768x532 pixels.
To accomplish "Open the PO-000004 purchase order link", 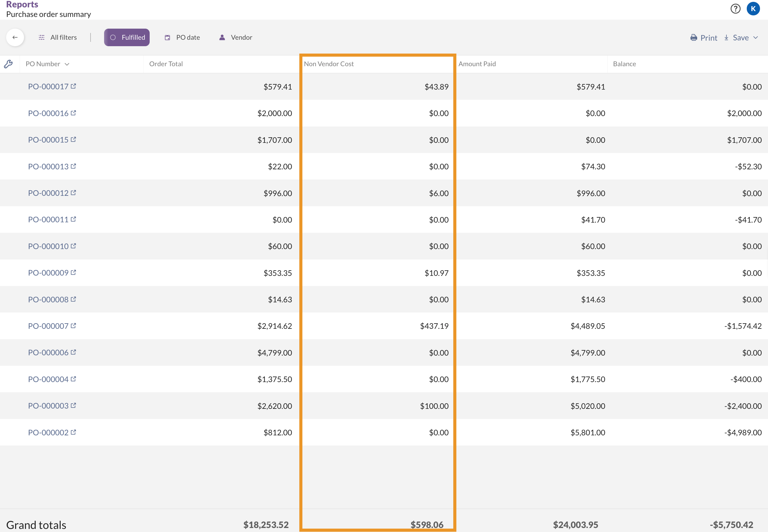I will point(48,379).
